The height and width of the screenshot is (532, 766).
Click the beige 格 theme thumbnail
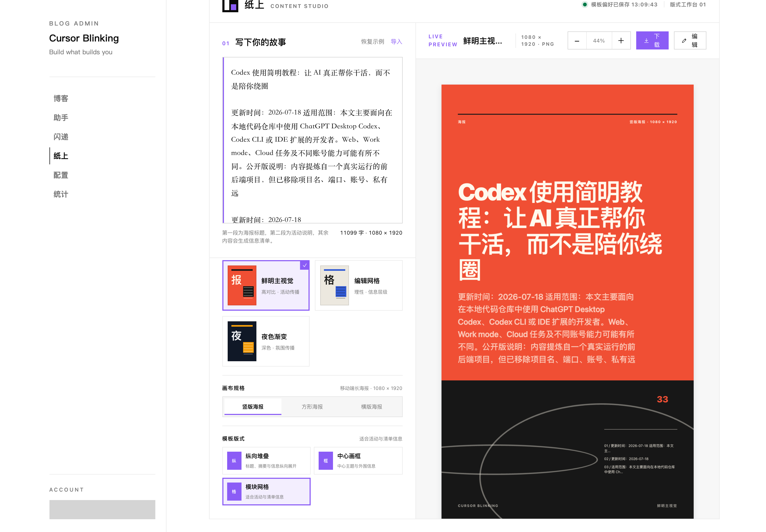point(334,285)
